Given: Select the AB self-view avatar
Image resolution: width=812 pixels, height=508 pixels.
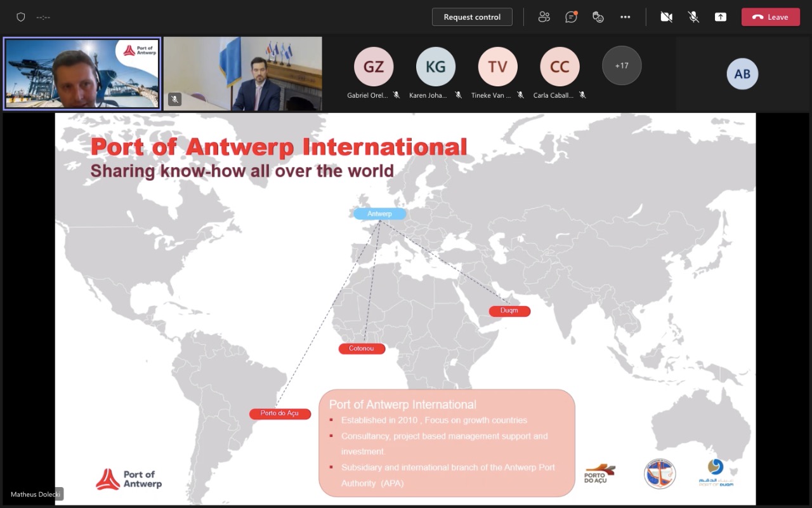Looking at the screenshot, I should point(742,74).
